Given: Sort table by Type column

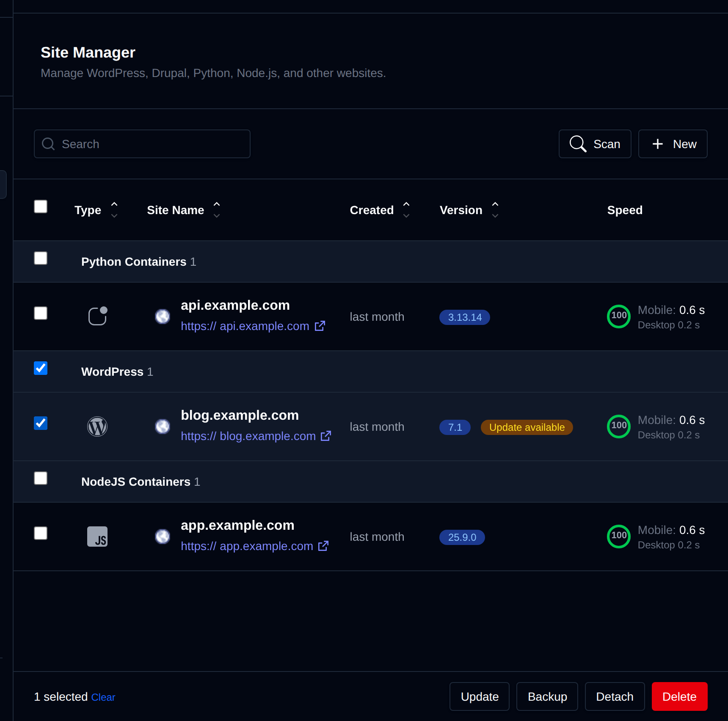Looking at the screenshot, I should tap(96, 210).
